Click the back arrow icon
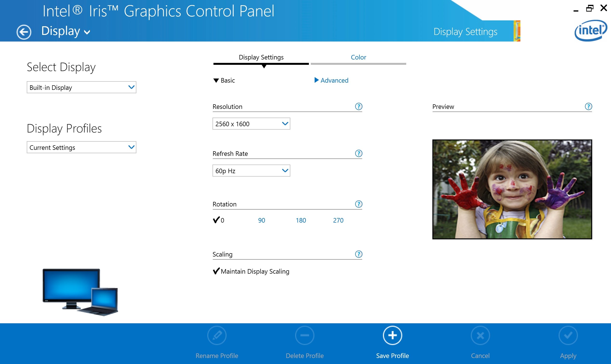Viewport: 611px width, 364px height. click(x=24, y=32)
